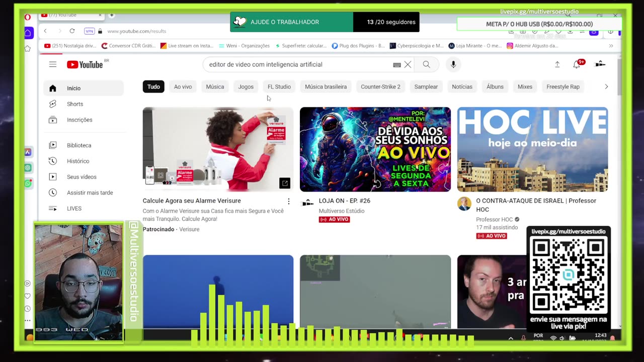Select the Mixes chip

[x=525, y=87]
